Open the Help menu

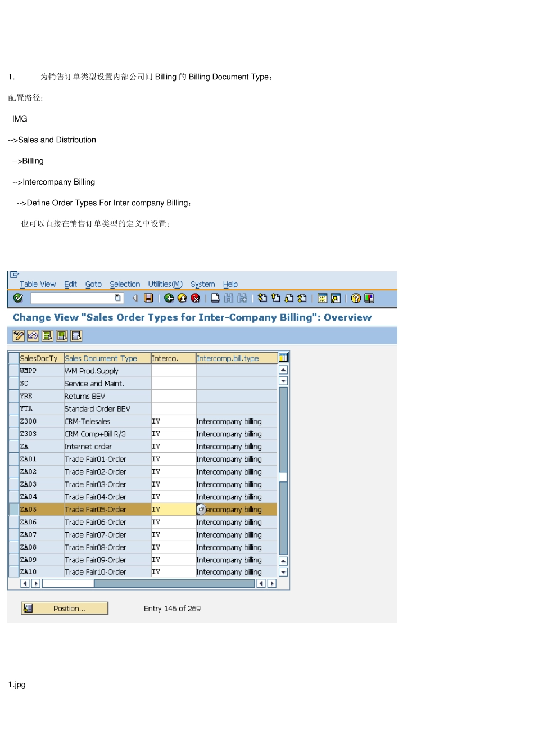click(230, 284)
